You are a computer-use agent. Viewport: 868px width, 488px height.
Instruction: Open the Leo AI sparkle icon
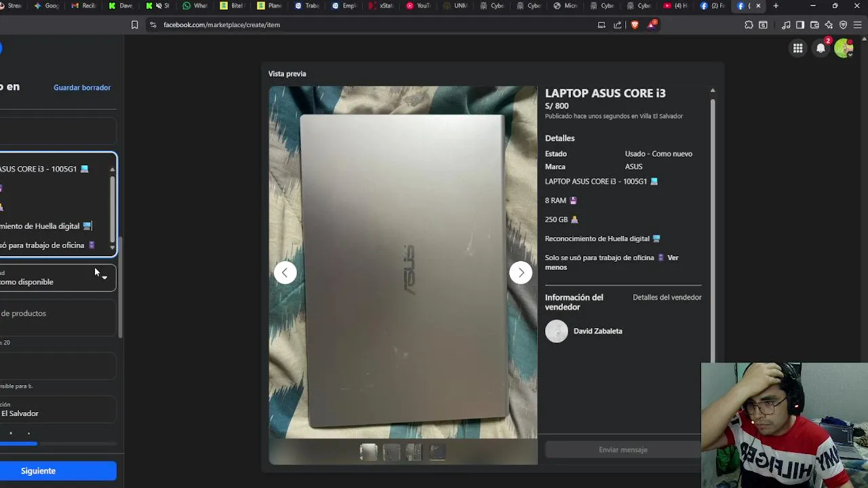829,25
